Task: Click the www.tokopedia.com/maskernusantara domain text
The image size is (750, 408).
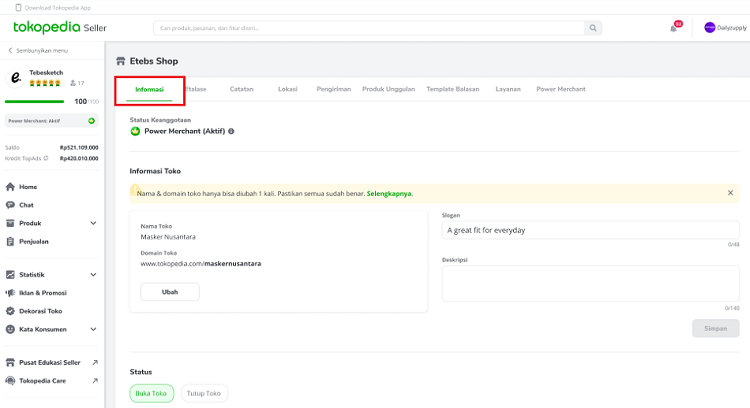Action: [201, 264]
